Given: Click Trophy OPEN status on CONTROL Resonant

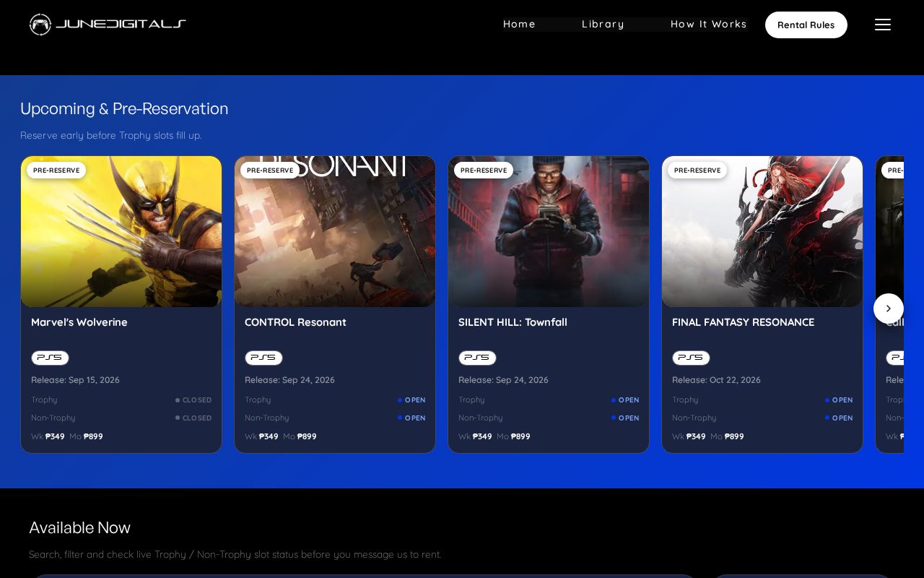Looking at the screenshot, I should click(411, 400).
